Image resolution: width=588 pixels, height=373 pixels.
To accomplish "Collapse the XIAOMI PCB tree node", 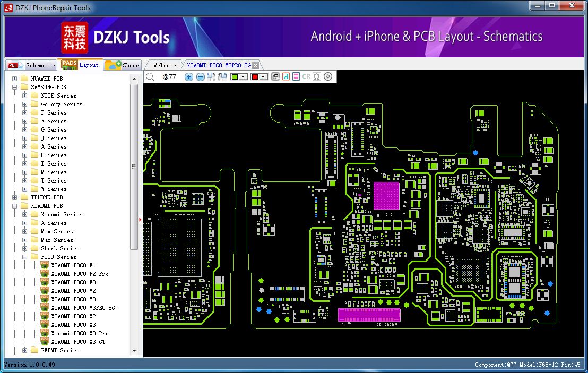I will coord(15,206).
